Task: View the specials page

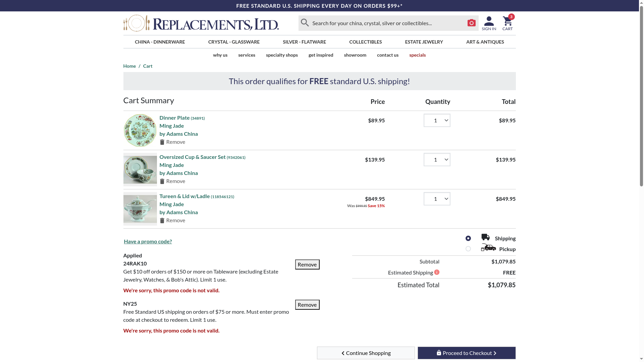Action: click(417, 55)
